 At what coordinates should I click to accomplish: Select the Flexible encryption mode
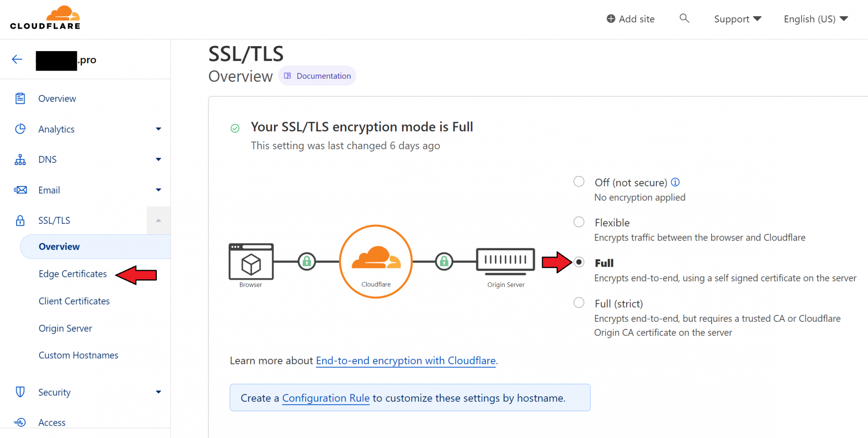(x=579, y=222)
